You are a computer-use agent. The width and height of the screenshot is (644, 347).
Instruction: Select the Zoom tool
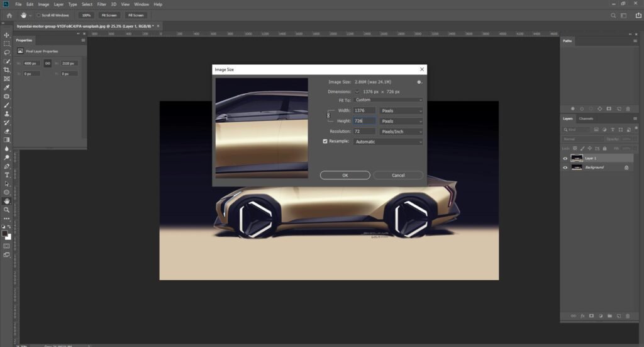click(x=6, y=210)
